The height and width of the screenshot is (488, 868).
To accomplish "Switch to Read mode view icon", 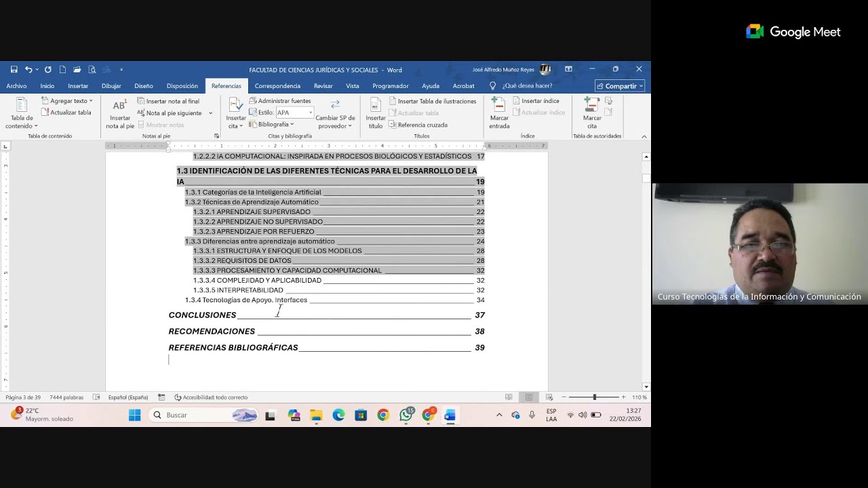I will click(509, 397).
